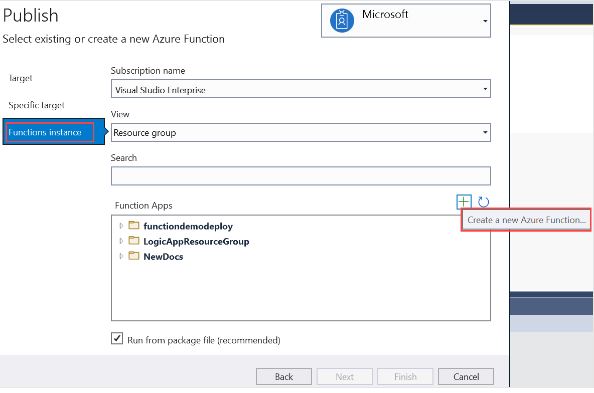The width and height of the screenshot is (594, 393).
Task: Expand the NewDocs tree node
Action: tap(121, 256)
